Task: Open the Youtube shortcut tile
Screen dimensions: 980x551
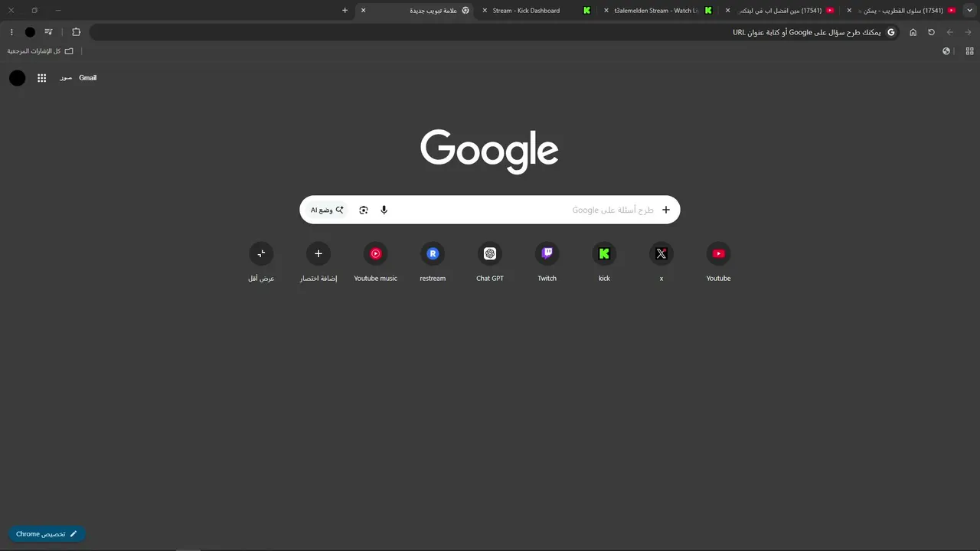Action: click(718, 262)
